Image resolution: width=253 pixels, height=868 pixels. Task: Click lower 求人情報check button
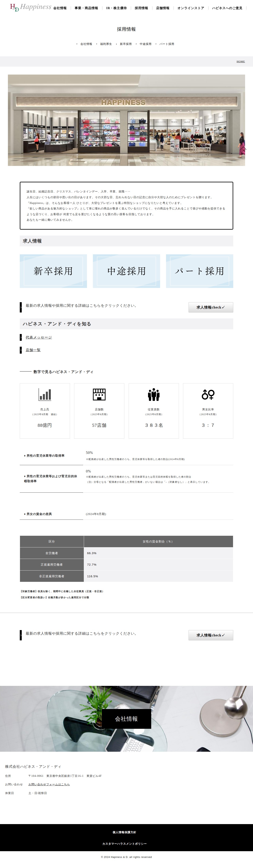tap(211, 635)
